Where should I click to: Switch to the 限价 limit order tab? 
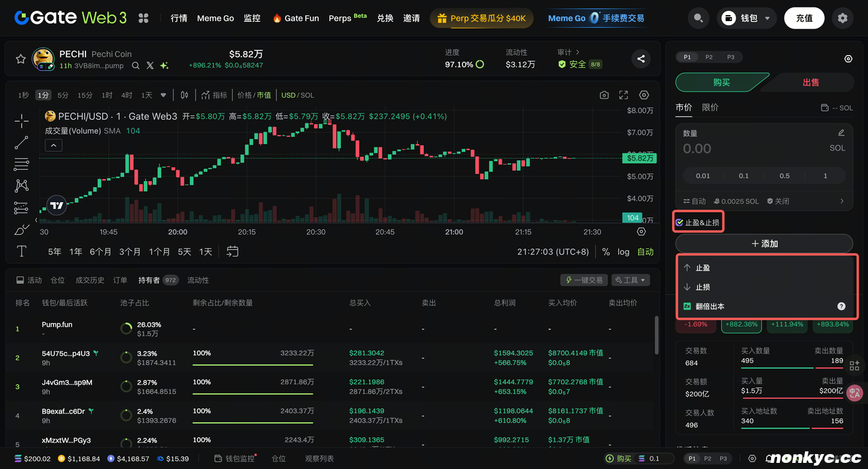[710, 107]
